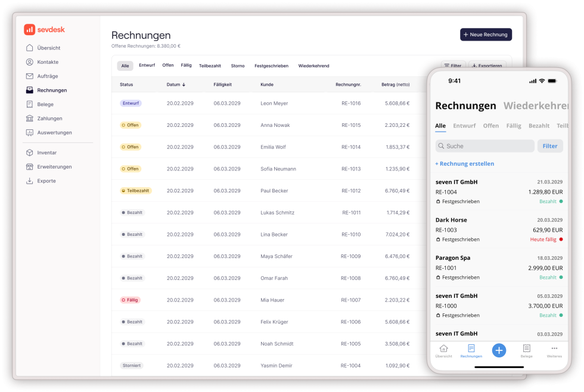Open the Filter options above the table
The image size is (584, 392).
point(452,66)
